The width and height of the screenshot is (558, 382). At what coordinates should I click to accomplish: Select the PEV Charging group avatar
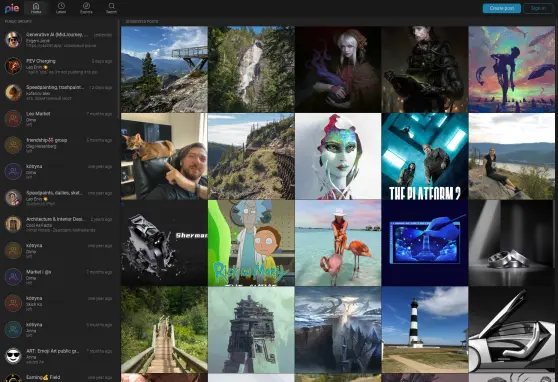[13, 66]
